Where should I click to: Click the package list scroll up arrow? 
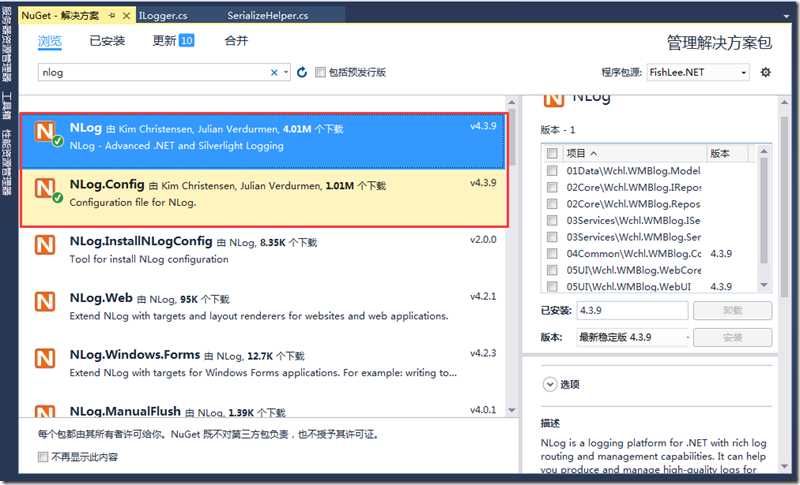coord(512,101)
